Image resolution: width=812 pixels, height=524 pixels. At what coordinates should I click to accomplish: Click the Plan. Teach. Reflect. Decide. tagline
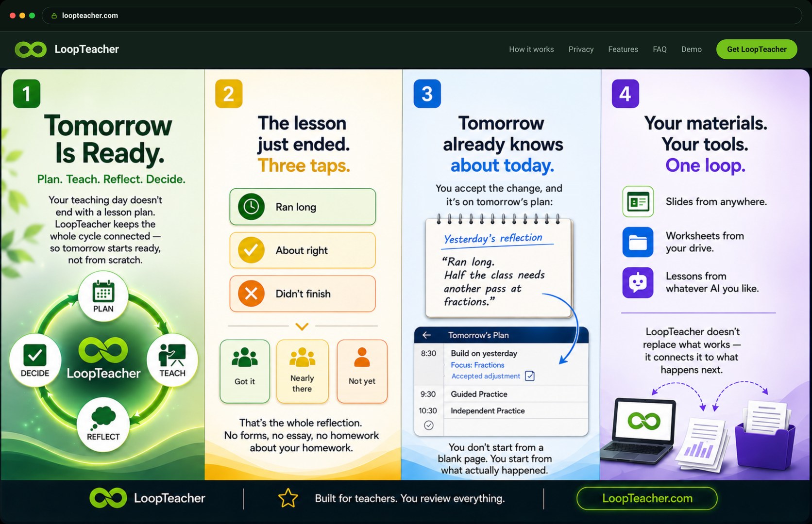tap(111, 179)
